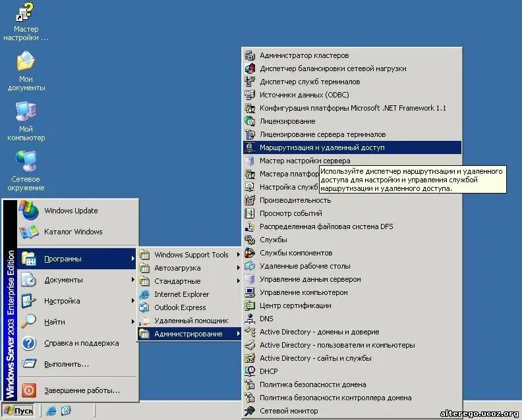Click Просмотр событий icon
The width and height of the screenshot is (522, 420).
(x=250, y=213)
